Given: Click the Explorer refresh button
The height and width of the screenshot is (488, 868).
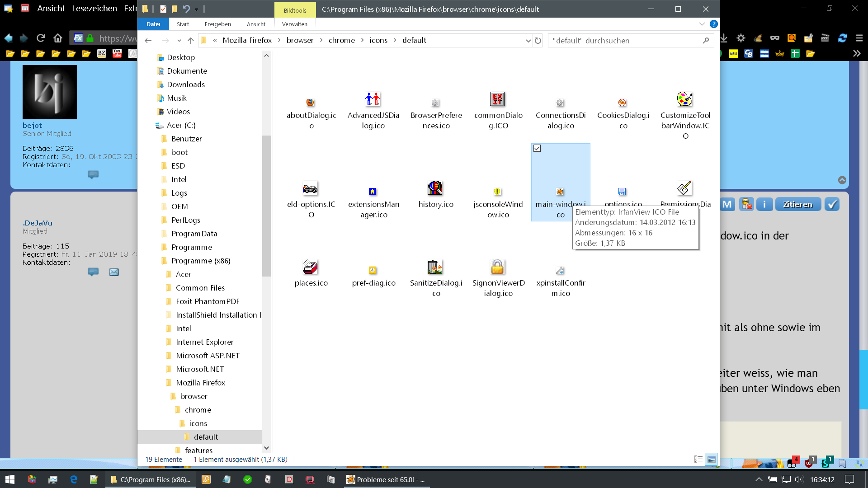Looking at the screenshot, I should (x=538, y=41).
